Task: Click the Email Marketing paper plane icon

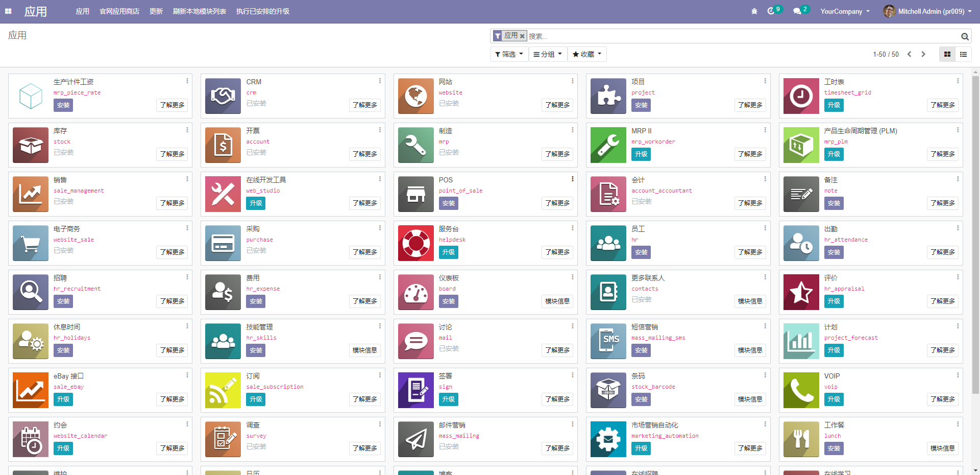Action: pyautogui.click(x=416, y=439)
